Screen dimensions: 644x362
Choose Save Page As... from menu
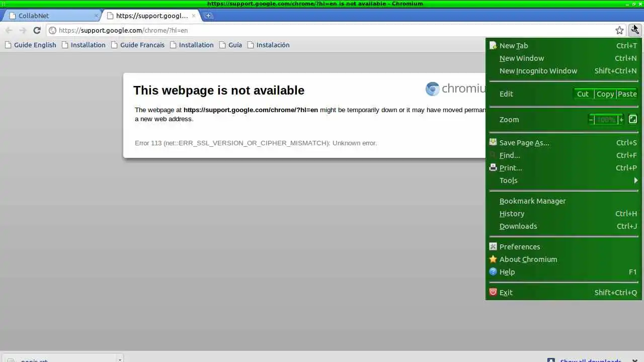(563, 143)
